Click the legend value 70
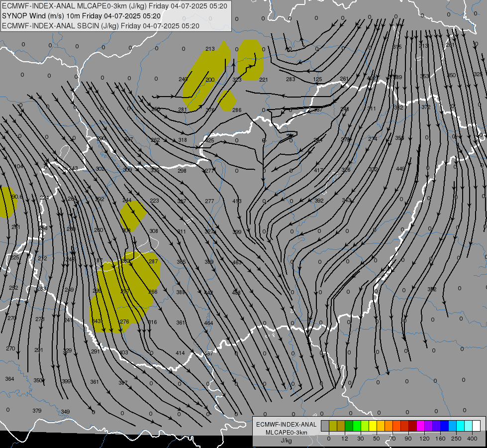The width and height of the screenshot is (487, 448). point(392,439)
